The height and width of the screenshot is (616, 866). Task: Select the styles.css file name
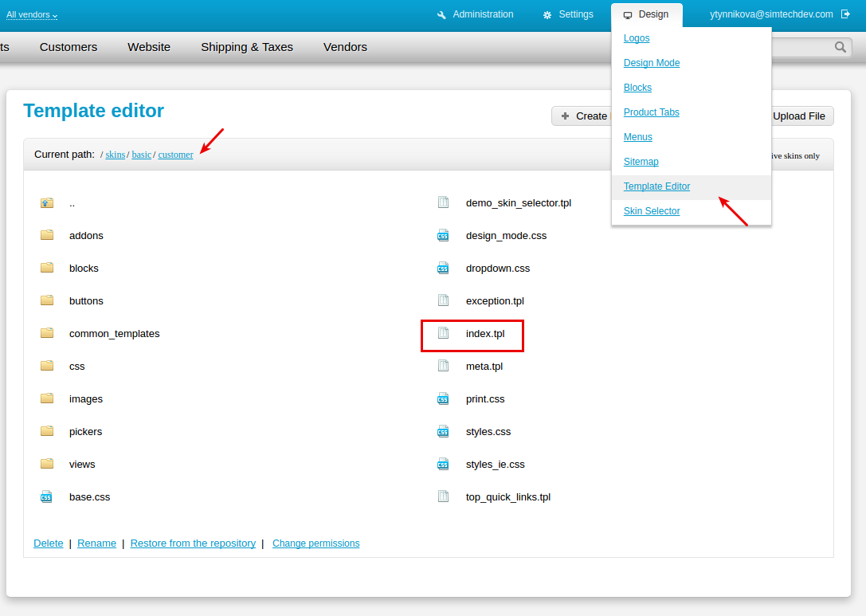click(488, 431)
